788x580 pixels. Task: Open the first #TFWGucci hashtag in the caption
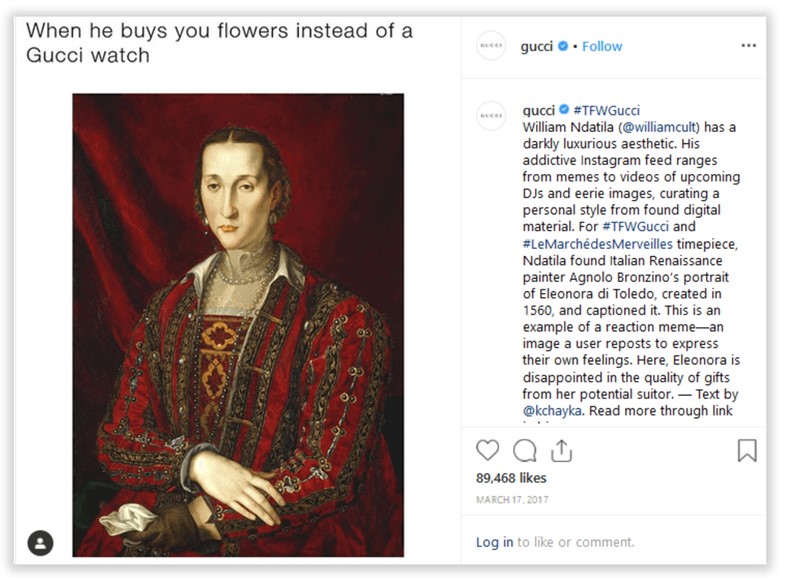[x=607, y=110]
